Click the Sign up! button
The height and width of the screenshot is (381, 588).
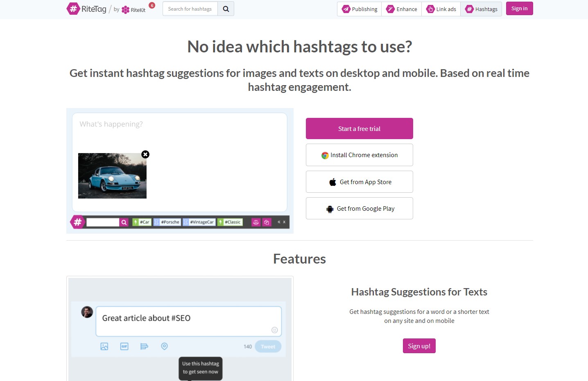click(x=419, y=346)
